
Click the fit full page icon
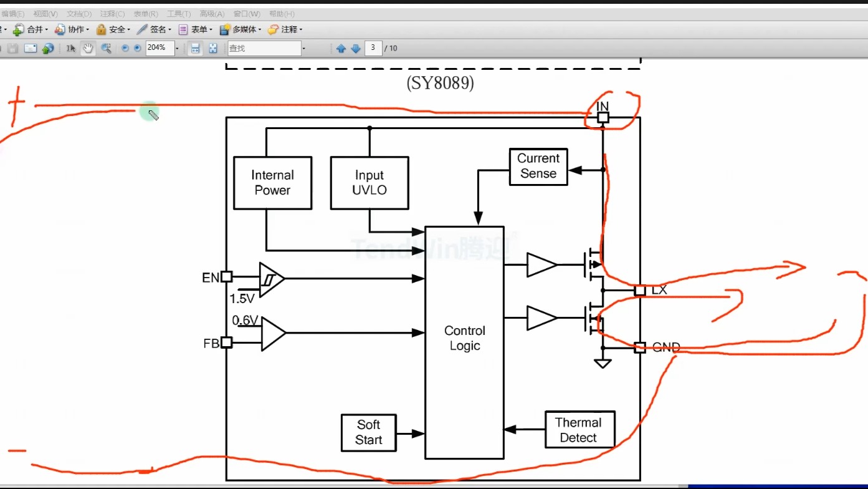(x=213, y=48)
